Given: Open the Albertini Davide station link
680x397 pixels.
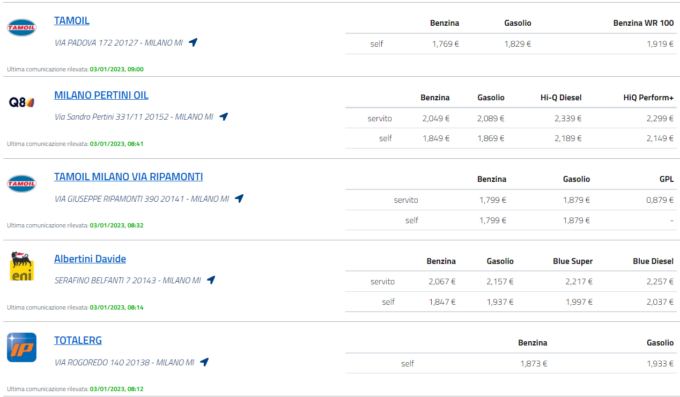Looking at the screenshot, I should coord(90,259).
